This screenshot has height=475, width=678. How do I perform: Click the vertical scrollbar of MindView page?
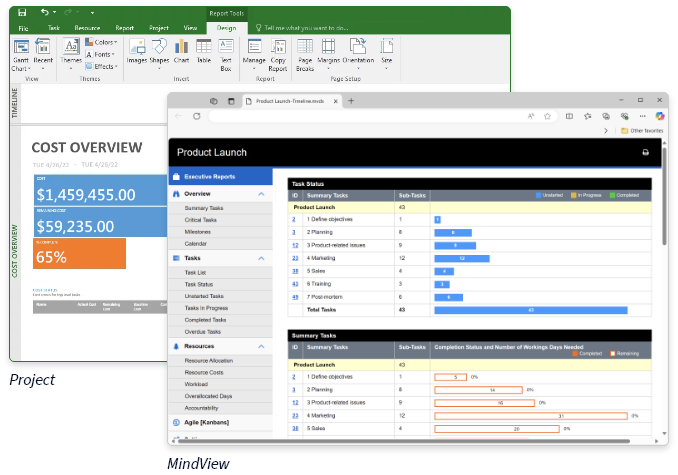click(x=664, y=197)
